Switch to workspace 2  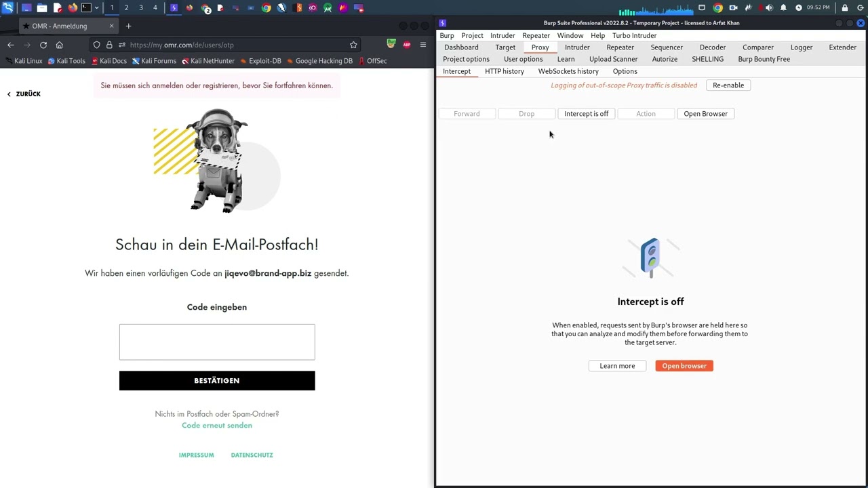(126, 8)
